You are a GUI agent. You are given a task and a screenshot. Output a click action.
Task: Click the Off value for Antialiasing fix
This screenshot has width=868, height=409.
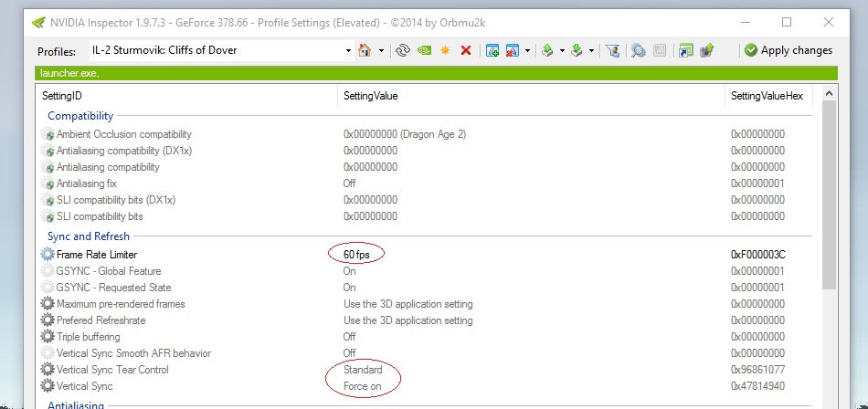pos(349,184)
